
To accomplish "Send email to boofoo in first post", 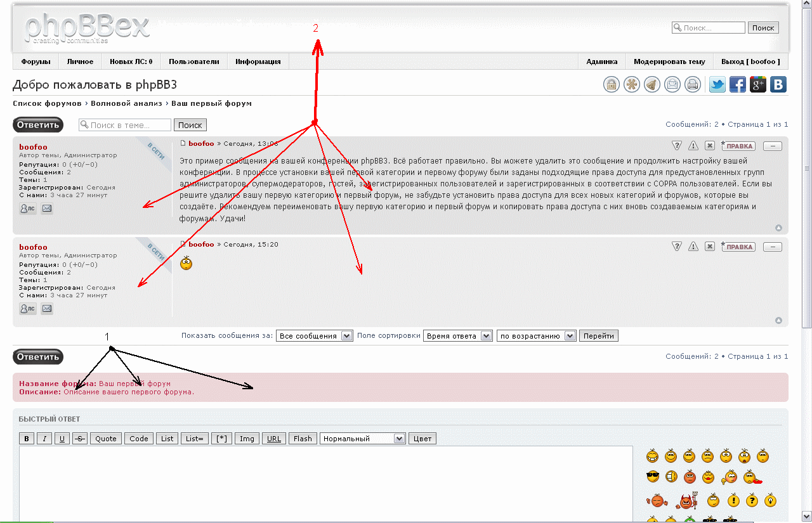I will pyautogui.click(x=47, y=208).
